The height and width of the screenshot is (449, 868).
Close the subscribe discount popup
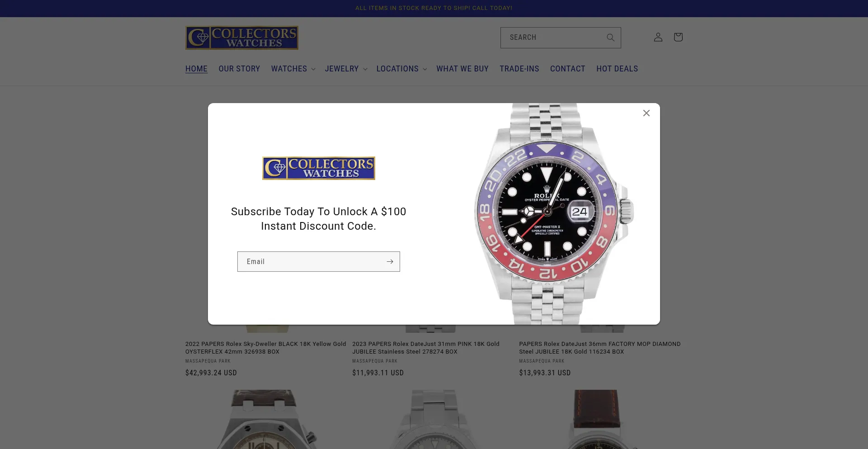pos(646,113)
